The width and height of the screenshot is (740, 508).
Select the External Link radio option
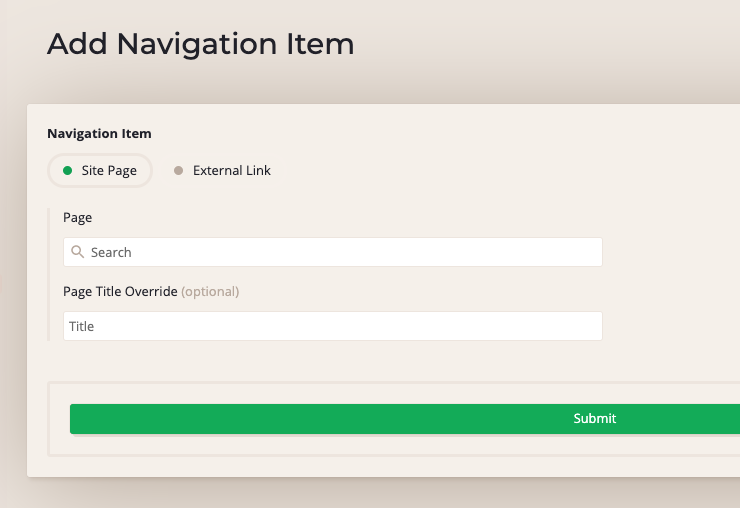(x=222, y=171)
